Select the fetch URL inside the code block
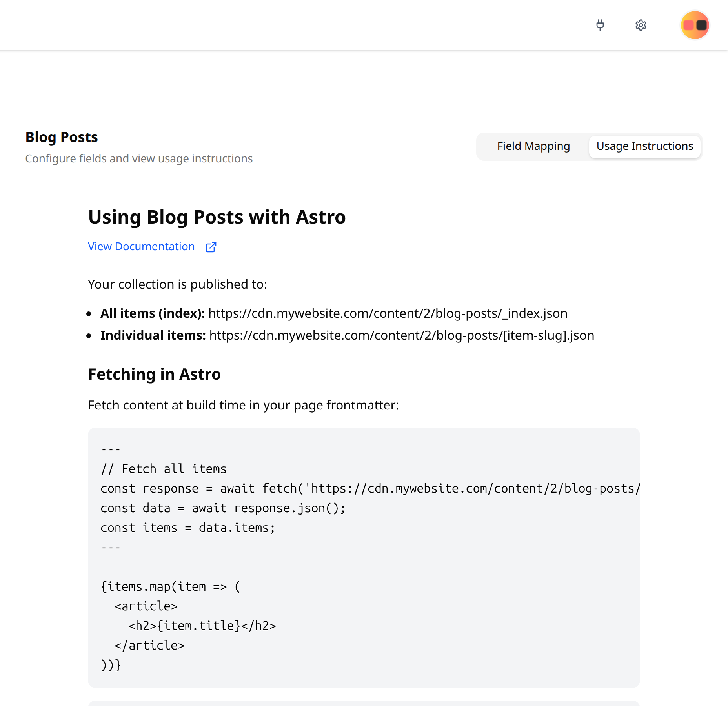The image size is (728, 706). 471,488
